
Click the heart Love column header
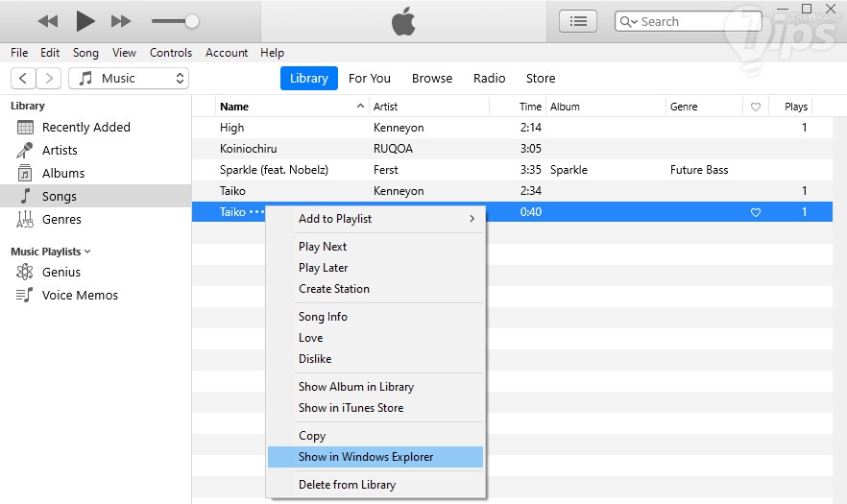(x=756, y=107)
